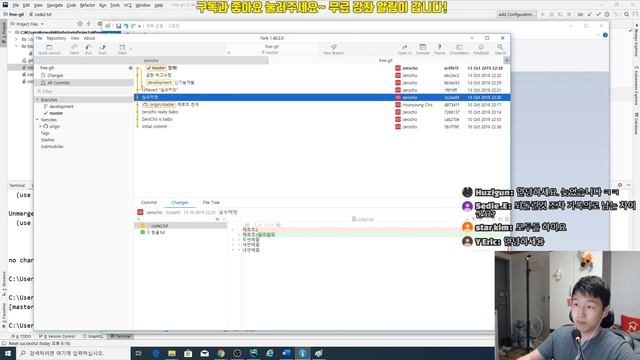Screen dimensions: 640x360
Task: Click the Pull toolbar icon
Action: coord(88,49)
